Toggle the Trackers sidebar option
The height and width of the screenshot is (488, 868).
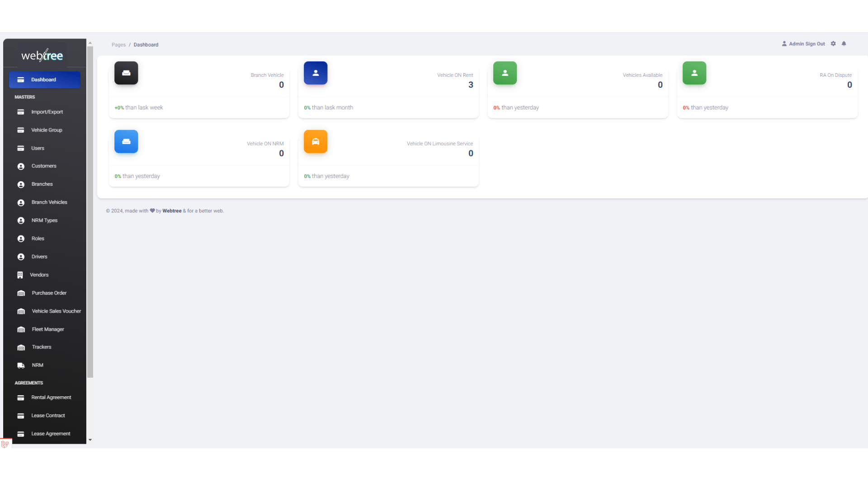[x=41, y=347]
